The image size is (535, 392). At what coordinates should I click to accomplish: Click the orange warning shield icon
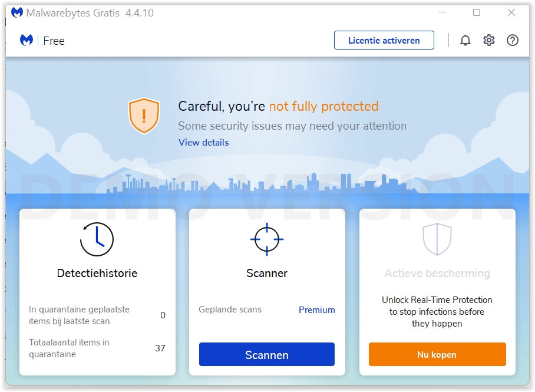point(144,116)
